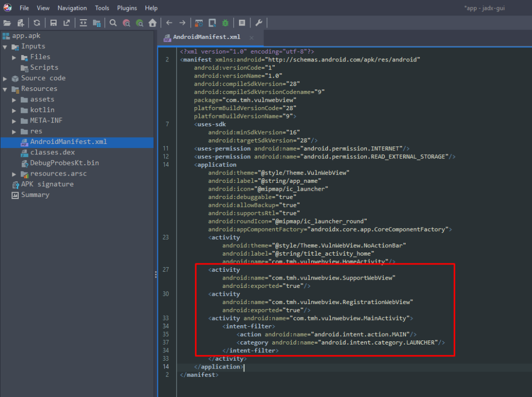Click android:allowBackup="true" line

tap(254, 205)
